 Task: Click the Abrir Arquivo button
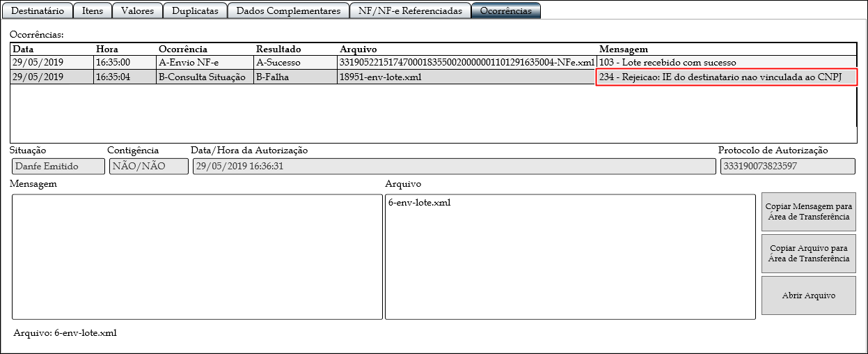(x=809, y=295)
